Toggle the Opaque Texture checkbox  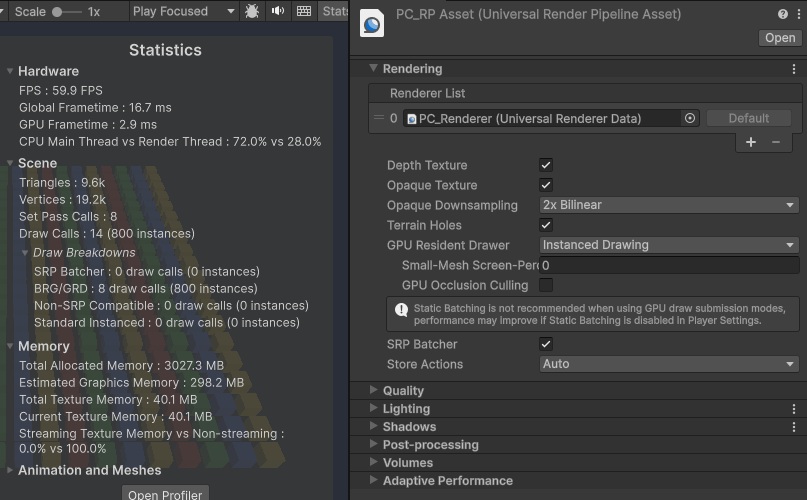click(x=546, y=185)
